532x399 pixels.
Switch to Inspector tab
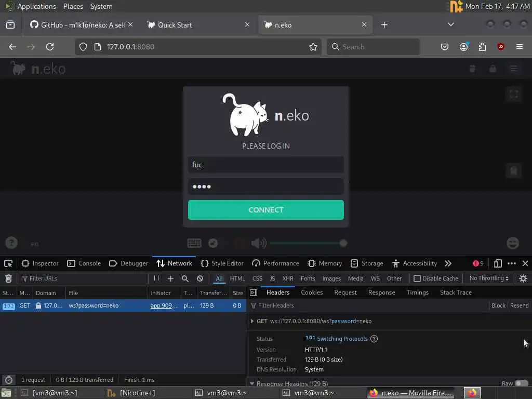point(40,263)
